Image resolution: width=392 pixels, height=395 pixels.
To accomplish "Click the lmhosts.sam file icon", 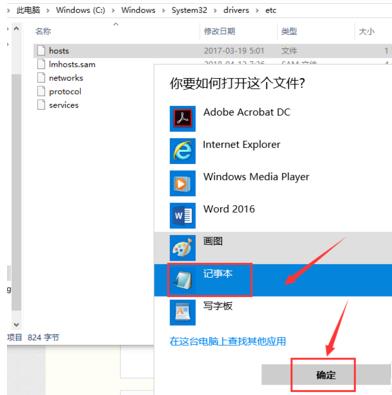I will [x=41, y=64].
